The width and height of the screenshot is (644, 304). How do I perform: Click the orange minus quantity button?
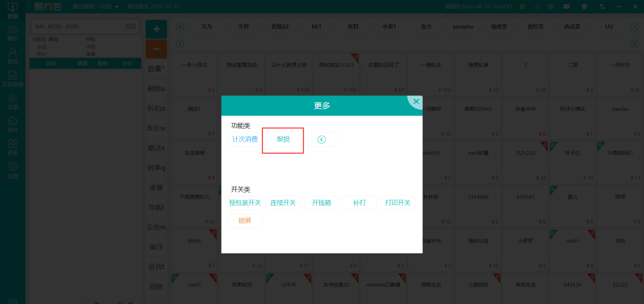pyautogui.click(x=156, y=48)
